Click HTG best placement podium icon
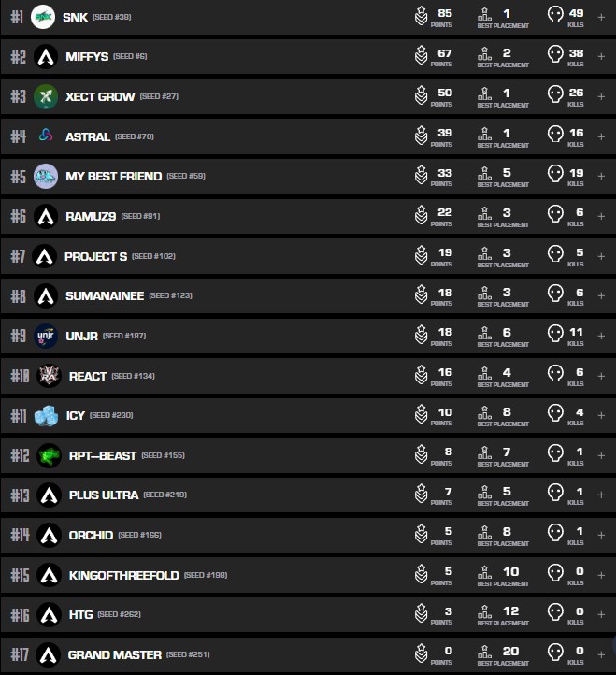Viewport: 616px width, 675px height. coord(484,612)
